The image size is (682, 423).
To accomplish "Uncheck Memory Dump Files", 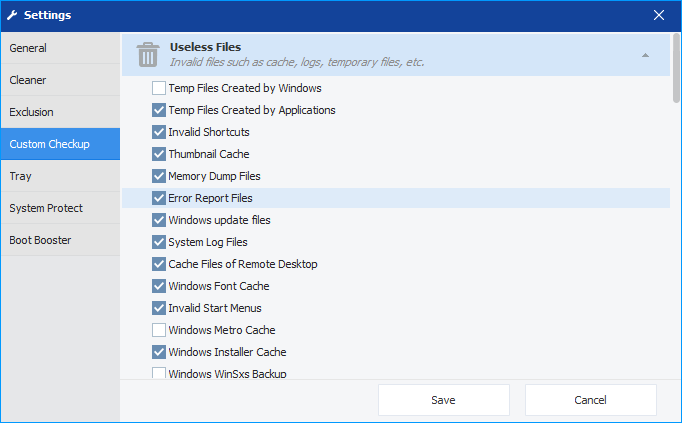I will click(159, 176).
